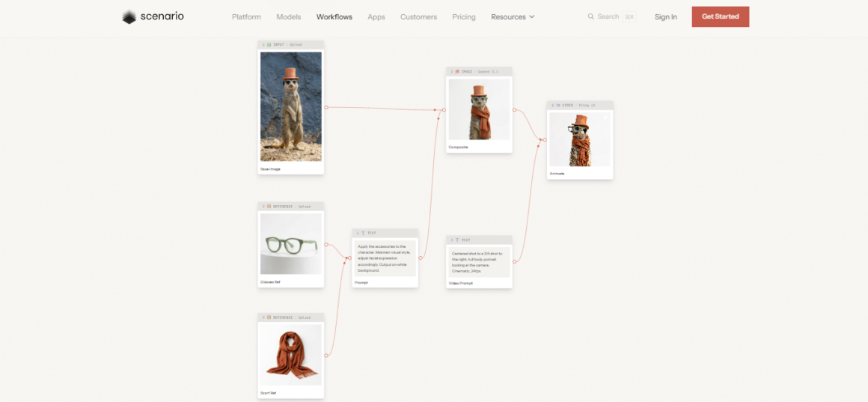Select the Composite meerkat image thumbnail
Image resolution: width=868 pixels, height=402 pixels.
[x=480, y=109]
